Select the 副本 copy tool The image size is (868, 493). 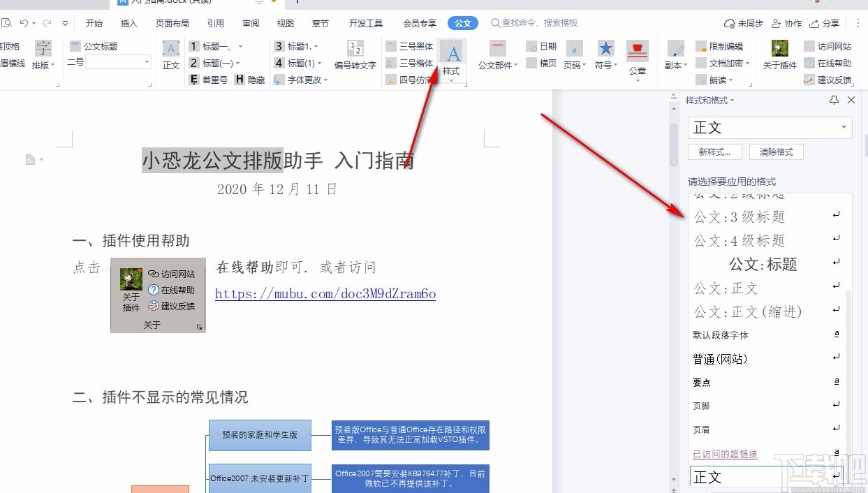674,56
